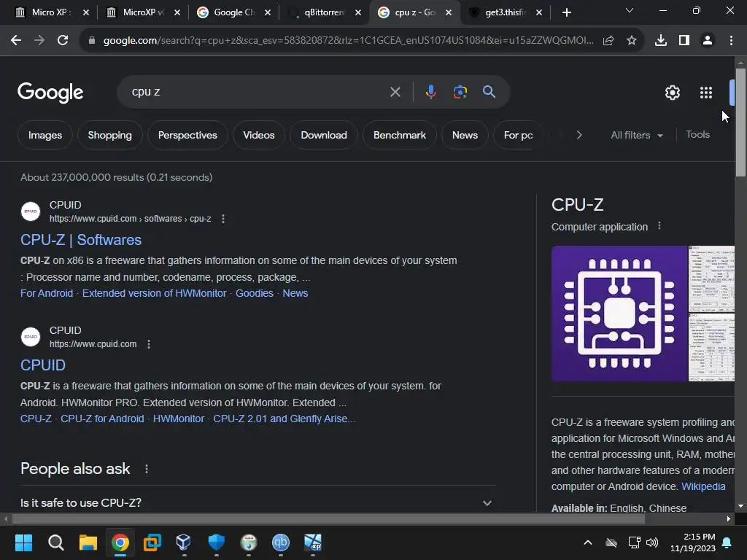Click the magnifier search button
The height and width of the screenshot is (560, 747).
pyautogui.click(x=489, y=91)
